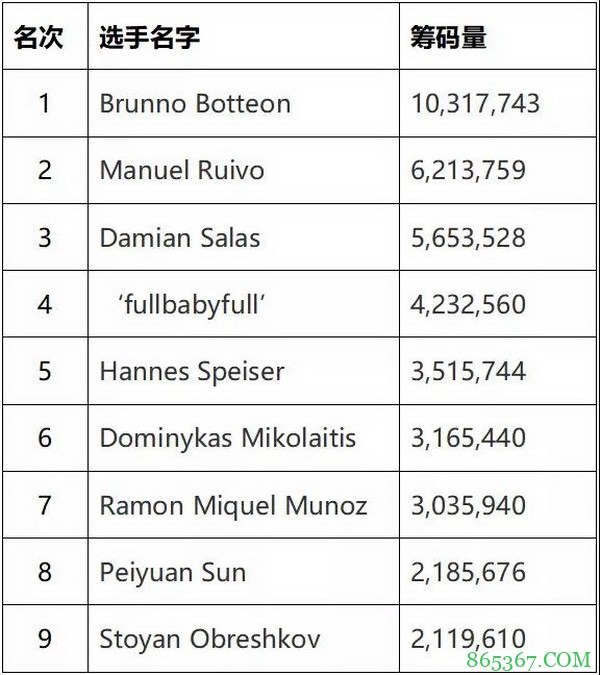The height and width of the screenshot is (675, 600).
Task: Select the Hannes Speiser name cell
Action: click(x=192, y=371)
